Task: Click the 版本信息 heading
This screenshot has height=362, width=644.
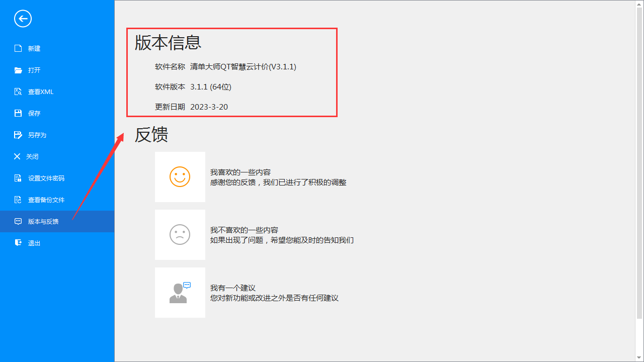Action: pyautogui.click(x=168, y=42)
